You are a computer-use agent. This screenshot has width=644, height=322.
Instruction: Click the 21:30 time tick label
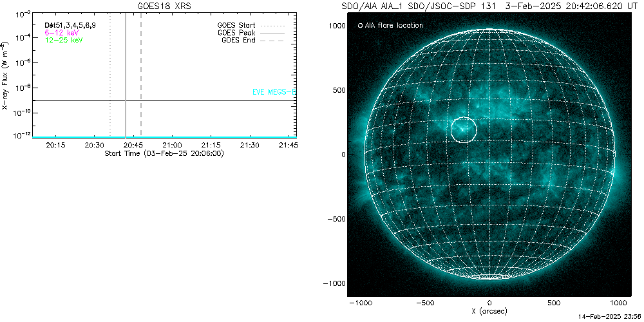pyautogui.click(x=250, y=145)
